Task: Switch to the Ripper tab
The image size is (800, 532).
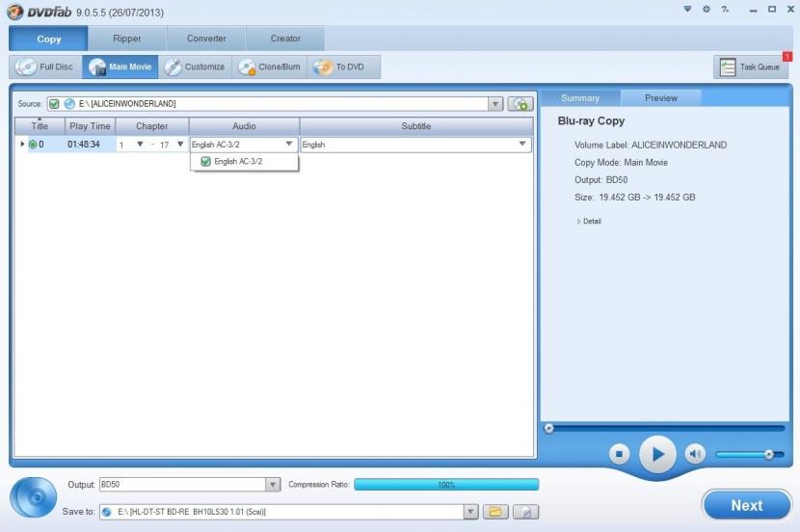Action: pos(126,39)
